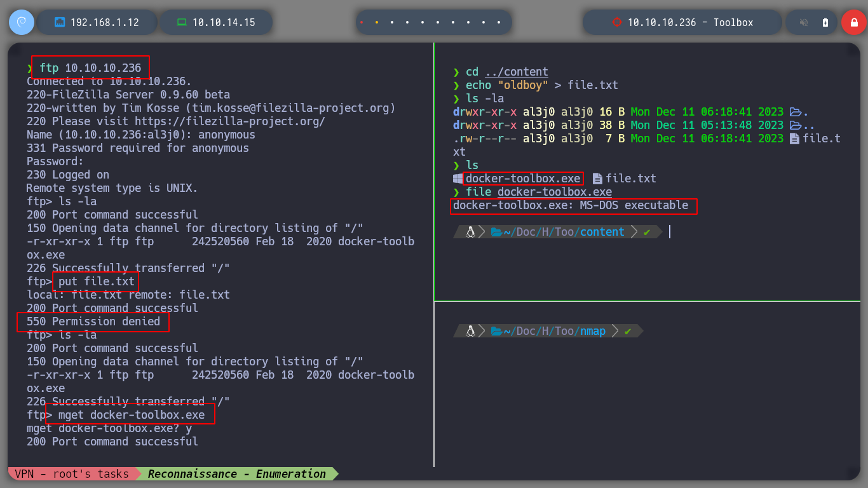
Task: Focus the cursor after the content prompt
Action: coord(670,232)
